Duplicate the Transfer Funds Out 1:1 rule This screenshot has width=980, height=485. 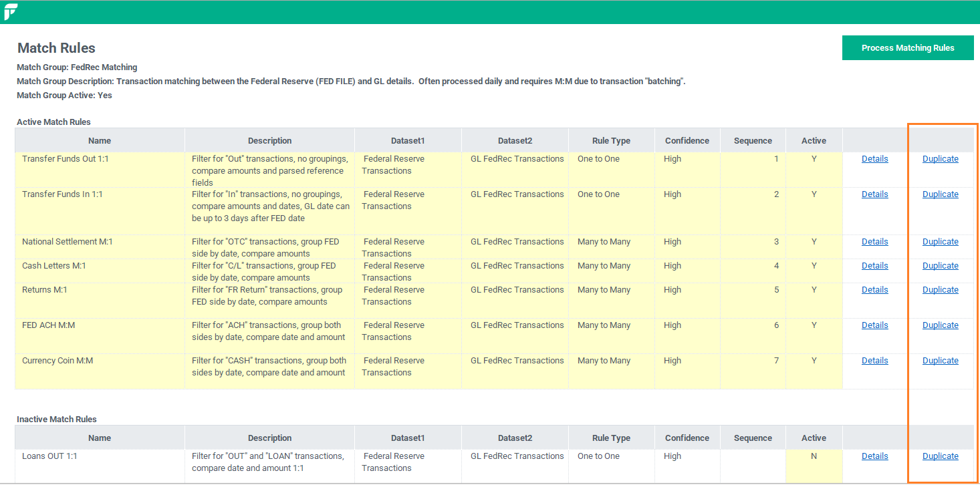940,159
